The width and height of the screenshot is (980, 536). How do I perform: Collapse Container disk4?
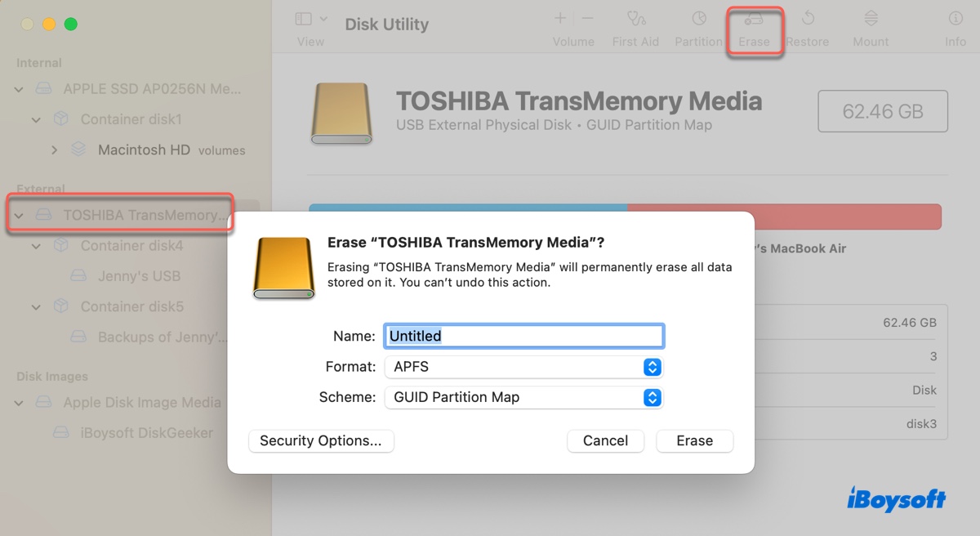pos(37,246)
